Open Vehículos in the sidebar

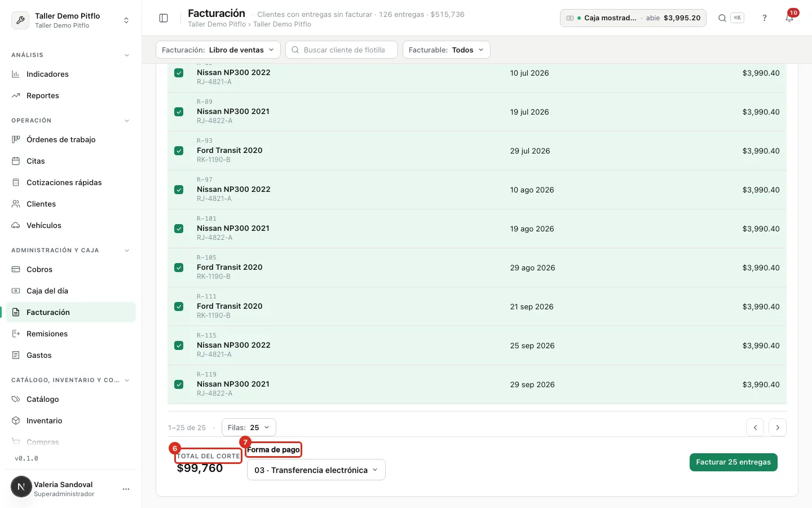click(x=71, y=225)
